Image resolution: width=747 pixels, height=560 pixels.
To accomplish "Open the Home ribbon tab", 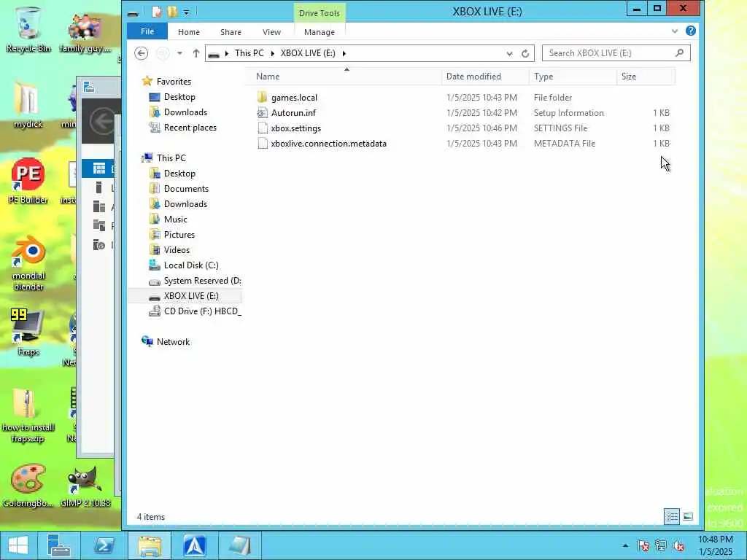I will [189, 32].
